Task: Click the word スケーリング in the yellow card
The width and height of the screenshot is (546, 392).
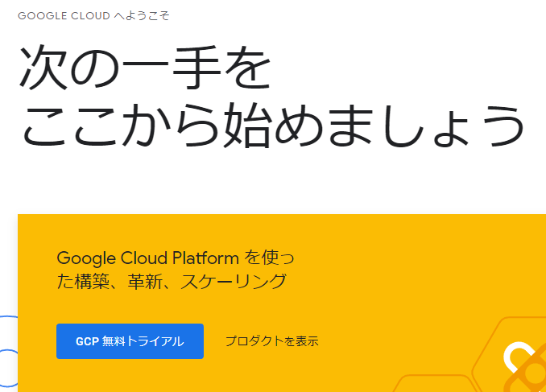Action: 234,282
